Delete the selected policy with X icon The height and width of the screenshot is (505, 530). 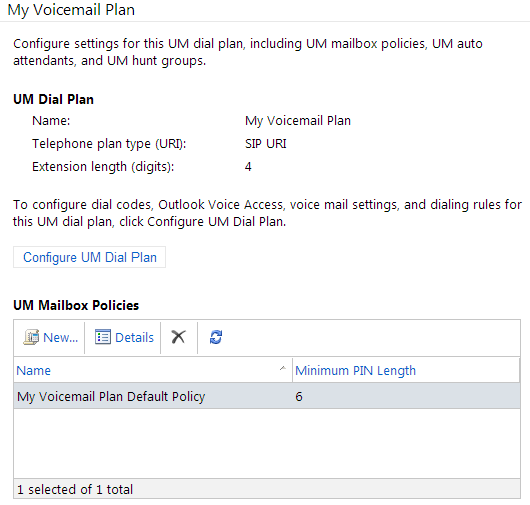[x=178, y=337]
